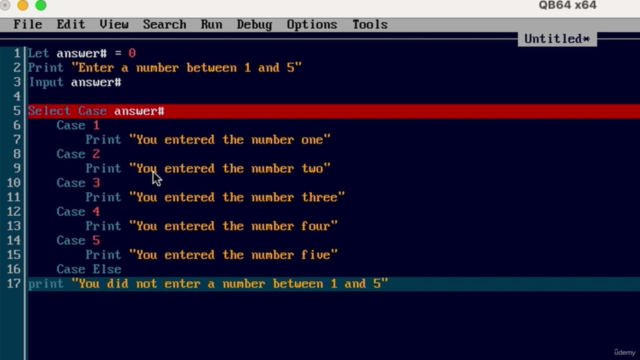640x360 pixels.
Task: Select the Untitled* document tab
Action: [x=557, y=39]
